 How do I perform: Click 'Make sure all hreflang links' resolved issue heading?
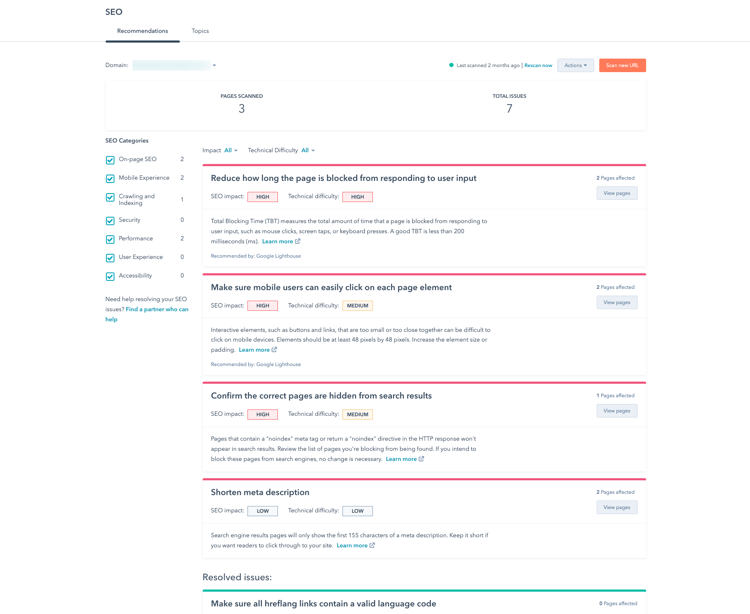pos(323,604)
